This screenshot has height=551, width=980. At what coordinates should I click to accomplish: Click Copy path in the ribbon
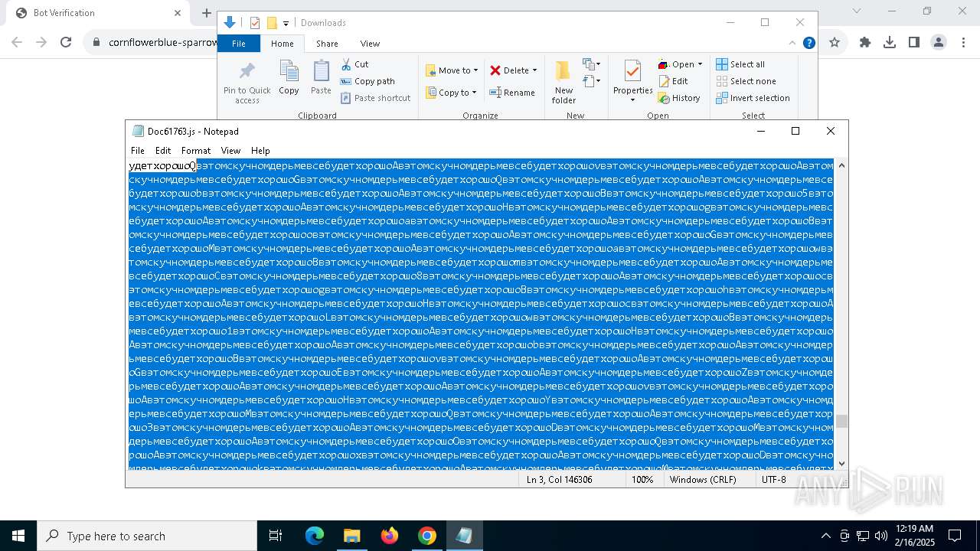click(367, 81)
